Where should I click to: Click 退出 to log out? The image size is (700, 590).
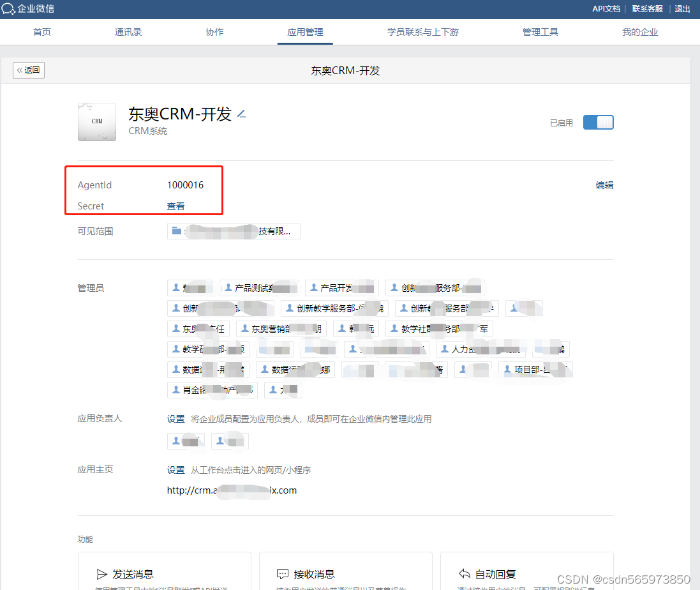coord(682,9)
